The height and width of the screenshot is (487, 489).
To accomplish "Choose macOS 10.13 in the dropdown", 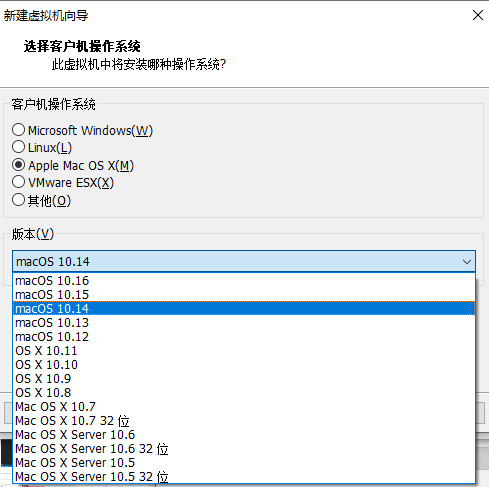I will pyautogui.click(x=244, y=323).
